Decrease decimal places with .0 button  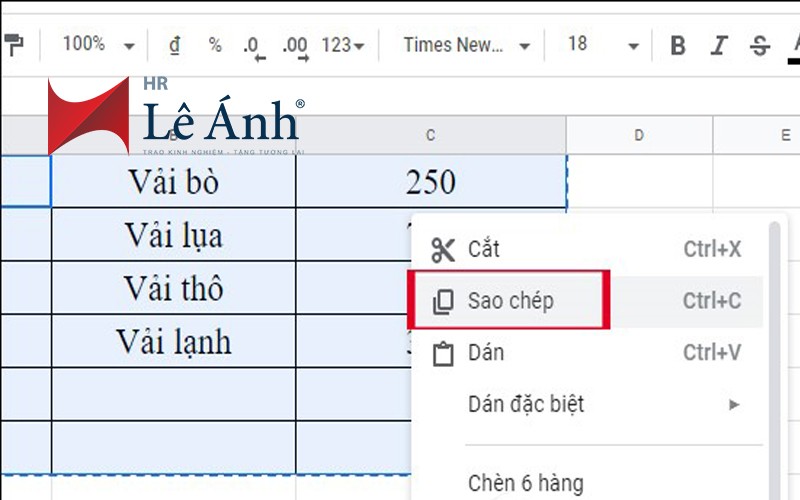coord(254,47)
